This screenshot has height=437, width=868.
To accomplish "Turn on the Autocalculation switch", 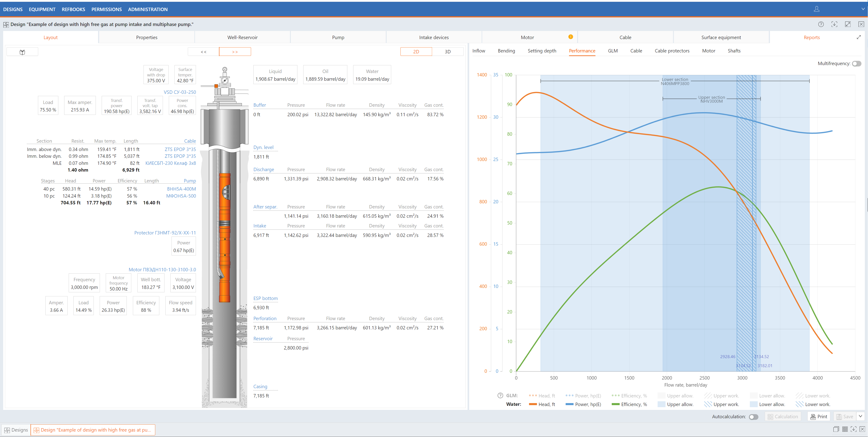I will pyautogui.click(x=753, y=417).
